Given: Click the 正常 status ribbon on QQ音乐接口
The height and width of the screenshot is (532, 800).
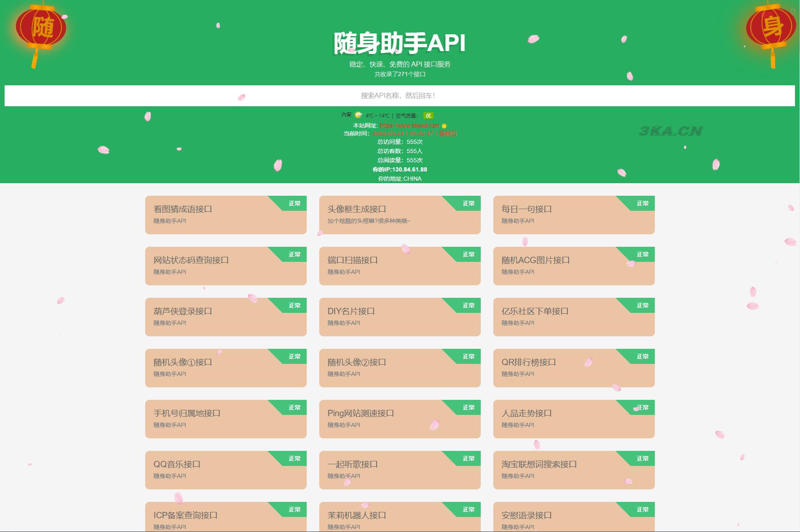Looking at the screenshot, I should tap(294, 458).
